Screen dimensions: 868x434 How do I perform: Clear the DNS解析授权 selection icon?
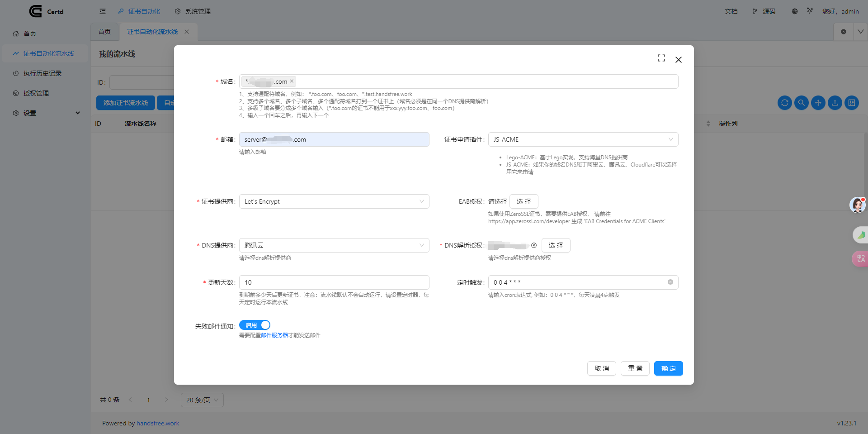click(x=534, y=245)
